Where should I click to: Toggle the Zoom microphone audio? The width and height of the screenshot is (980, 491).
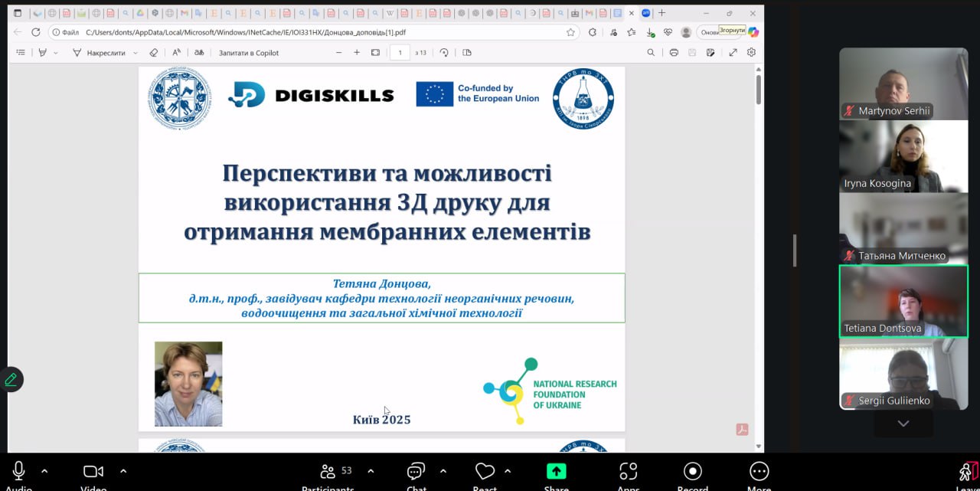coord(18,471)
